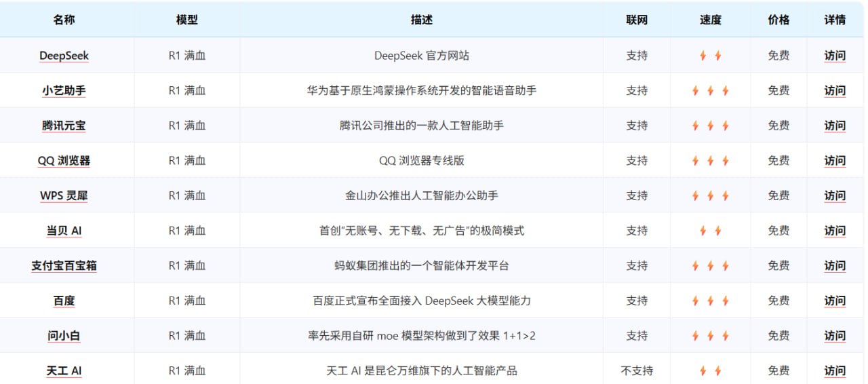This screenshot has width=868, height=384.
Task: Click the speed lightning icons for 当贝 AI
Action: [x=710, y=231]
